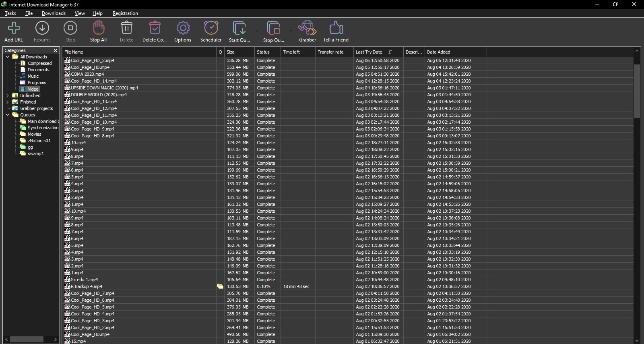The image size is (644, 344).
Task: Click the download list scroll up arrow
Action: [637, 51]
